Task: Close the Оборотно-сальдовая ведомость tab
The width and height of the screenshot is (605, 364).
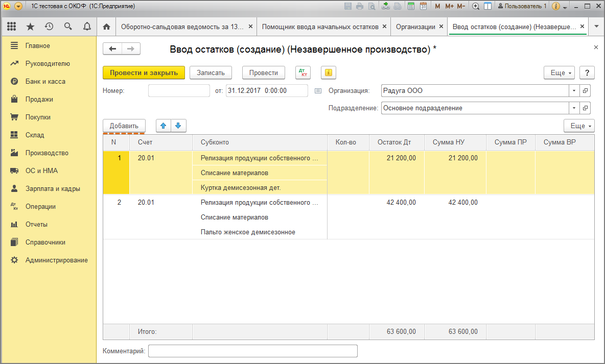Action: tap(250, 27)
